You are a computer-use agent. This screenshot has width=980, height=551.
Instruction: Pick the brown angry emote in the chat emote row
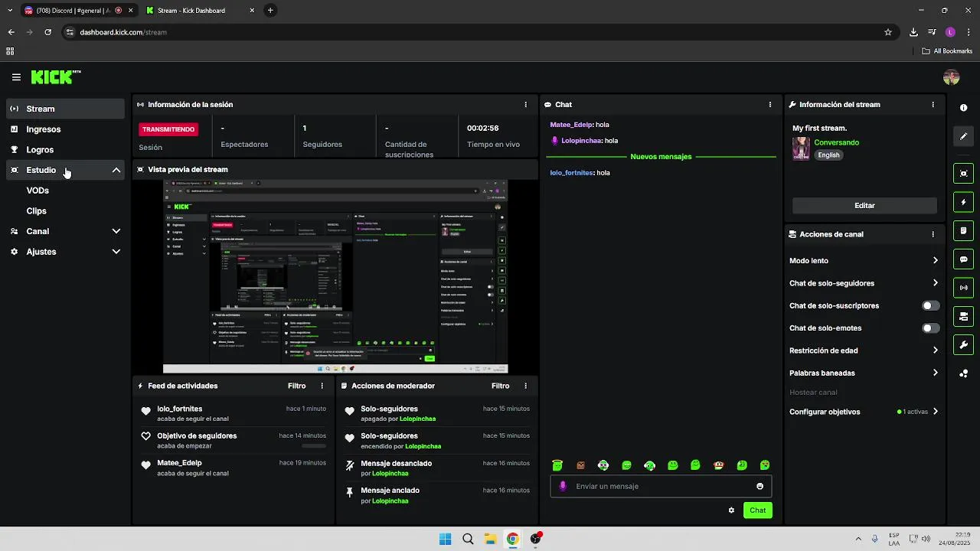[x=580, y=465]
